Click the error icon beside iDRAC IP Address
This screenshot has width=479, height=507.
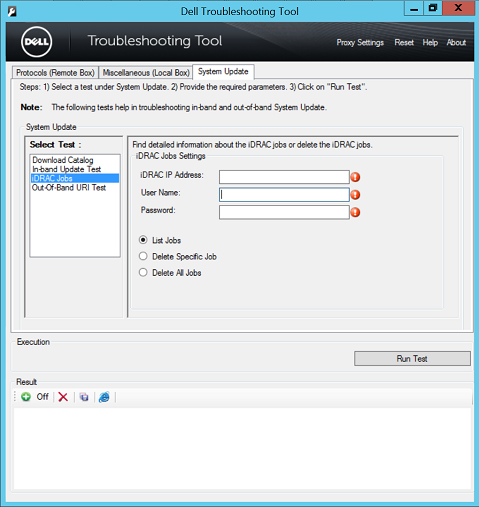pos(355,177)
